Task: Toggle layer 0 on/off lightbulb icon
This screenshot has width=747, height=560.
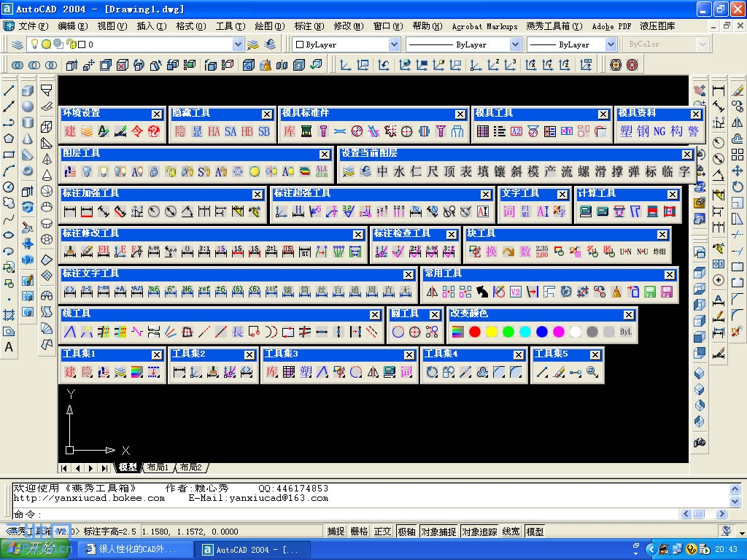Action: (34, 44)
